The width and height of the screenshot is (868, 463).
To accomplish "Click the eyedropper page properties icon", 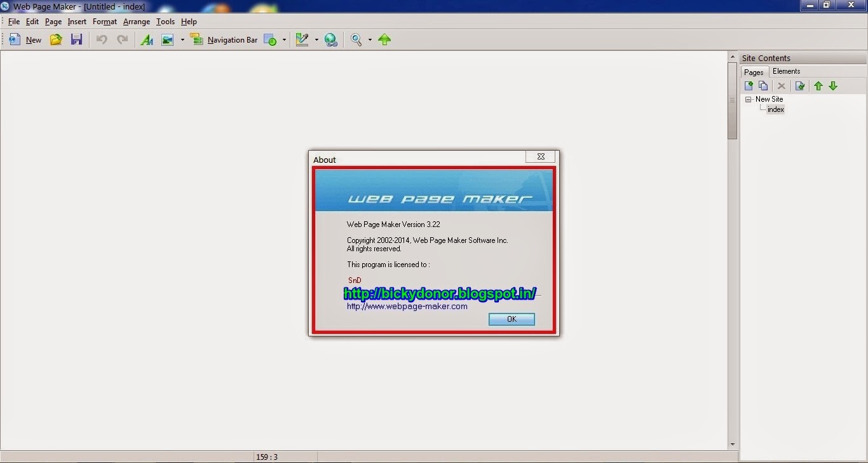I will coord(302,40).
